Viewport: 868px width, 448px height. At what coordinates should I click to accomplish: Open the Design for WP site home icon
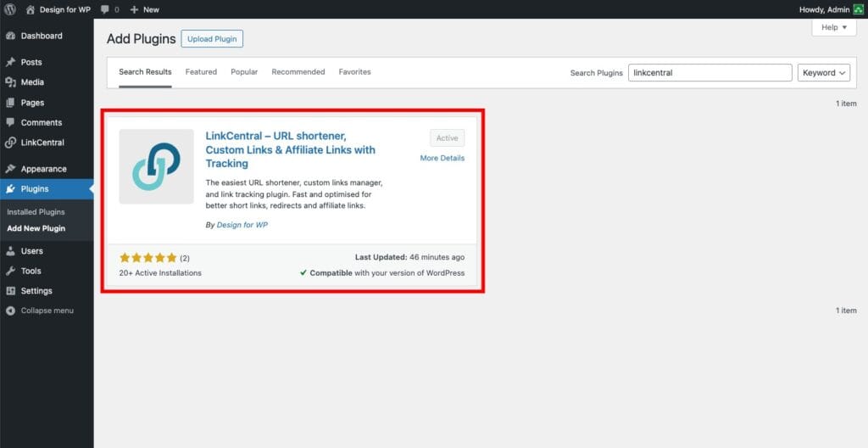coord(31,9)
